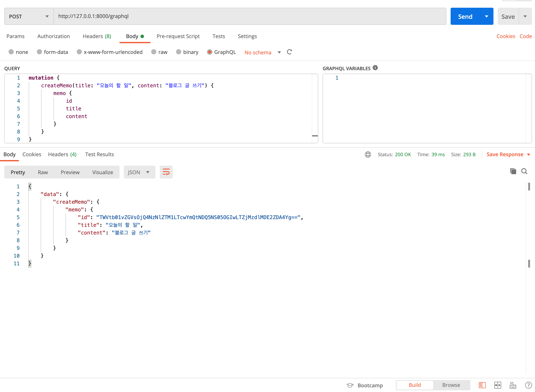This screenshot has width=535, height=392.
Task: Select the raw body radio button
Action: pyautogui.click(x=154, y=52)
